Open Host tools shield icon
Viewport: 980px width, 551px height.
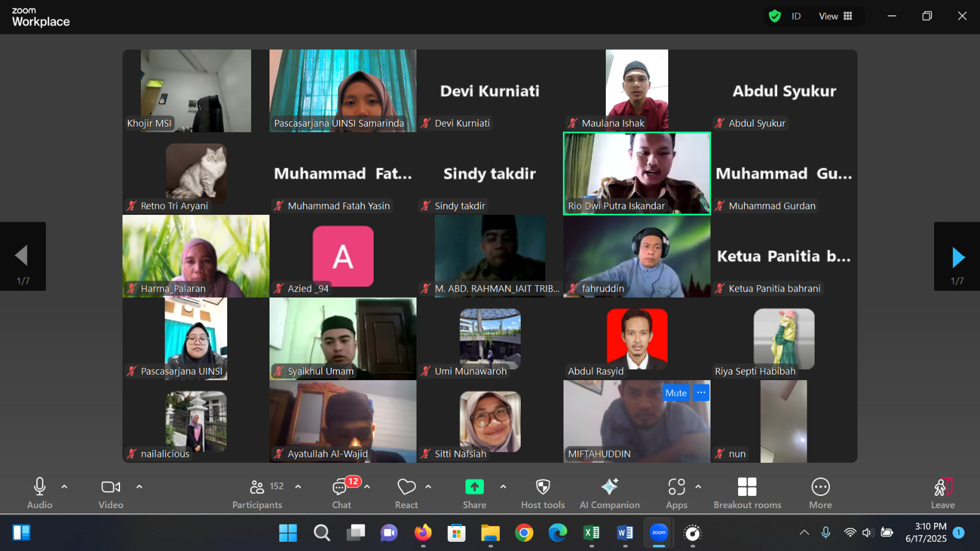point(543,487)
